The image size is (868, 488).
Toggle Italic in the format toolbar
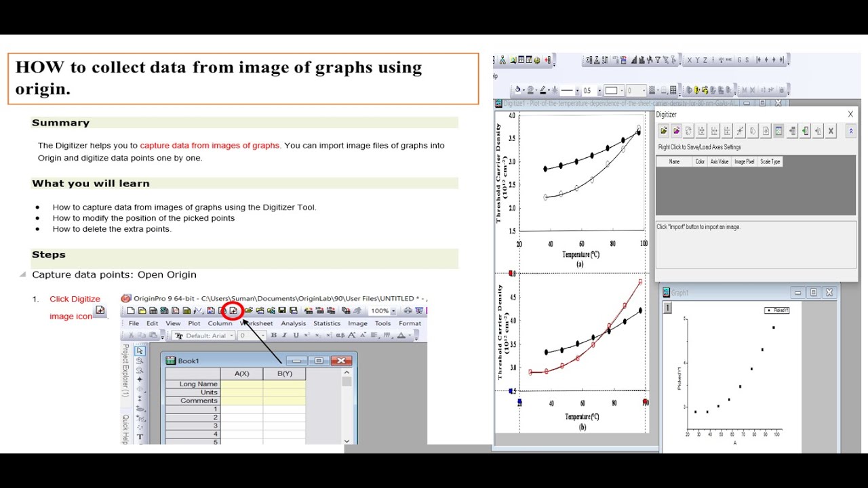(285, 335)
